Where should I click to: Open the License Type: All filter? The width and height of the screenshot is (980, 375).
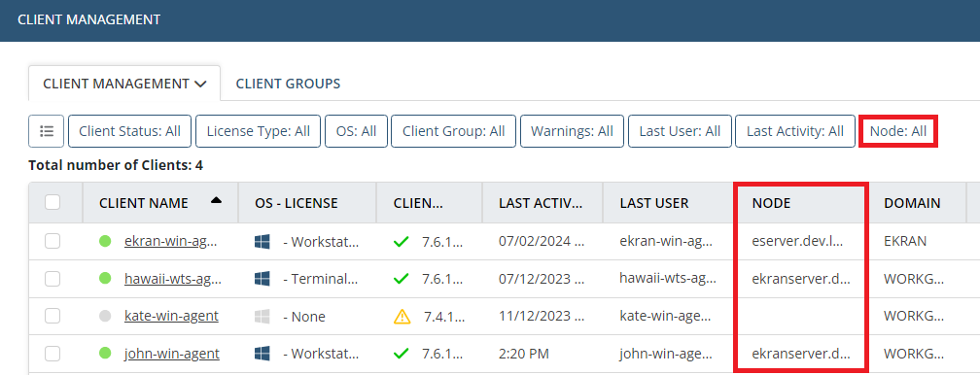259,131
